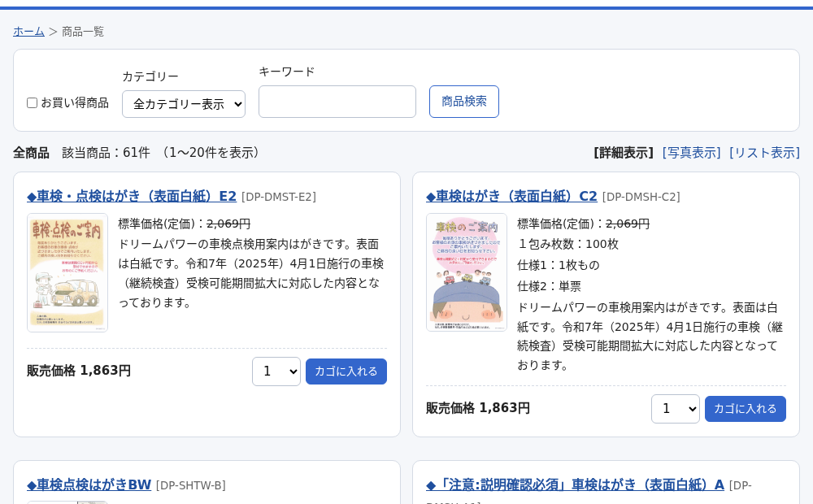Click the １包み枚数：100枚 spec text

(567, 244)
